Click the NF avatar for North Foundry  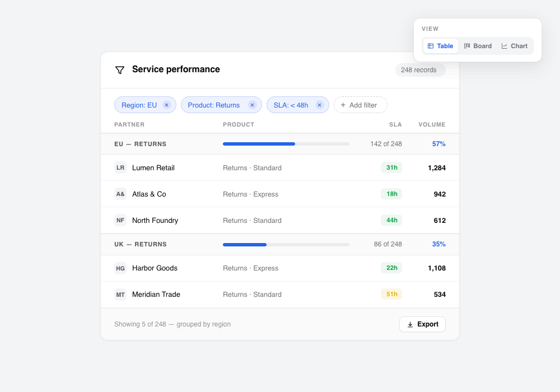coord(120,220)
